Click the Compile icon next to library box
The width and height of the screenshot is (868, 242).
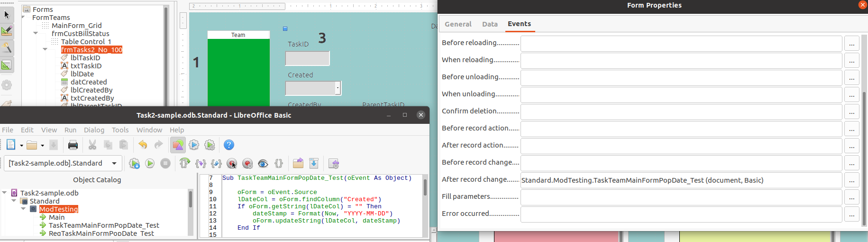tap(134, 164)
